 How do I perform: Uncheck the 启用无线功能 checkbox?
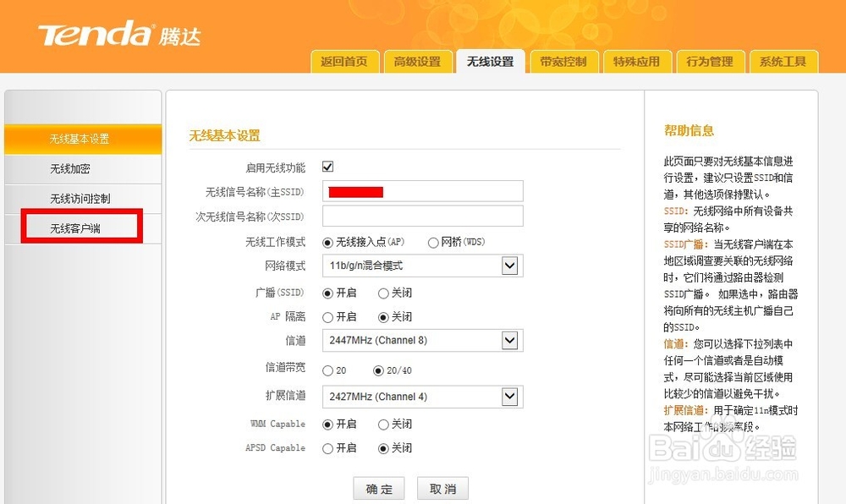click(327, 167)
